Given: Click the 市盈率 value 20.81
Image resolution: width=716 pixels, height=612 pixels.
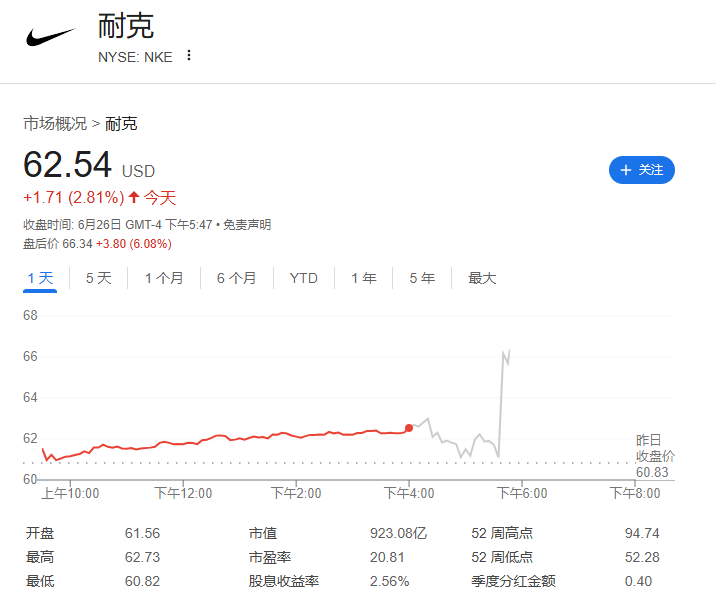Looking at the screenshot, I should pyautogui.click(x=387, y=557).
